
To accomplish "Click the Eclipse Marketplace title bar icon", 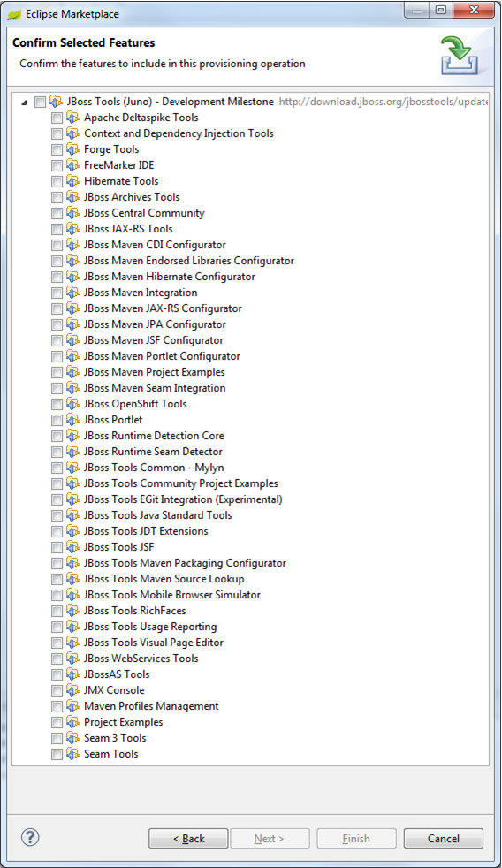I will pos(14,14).
